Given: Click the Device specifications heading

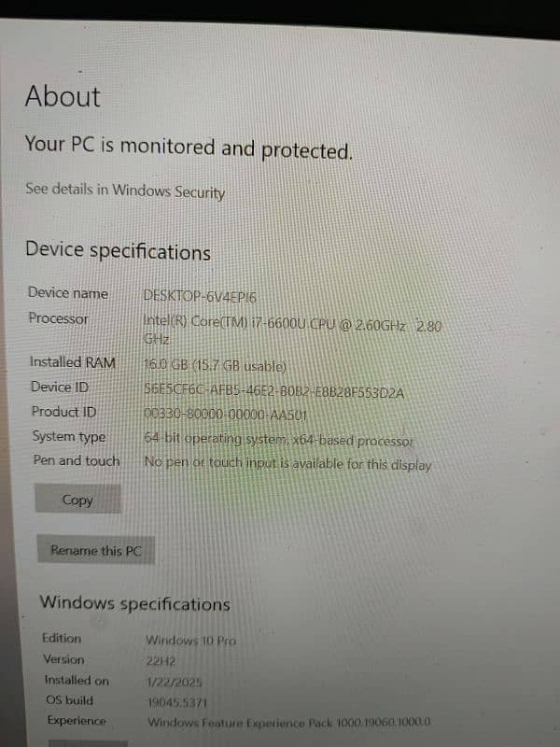Looking at the screenshot, I should (x=119, y=250).
